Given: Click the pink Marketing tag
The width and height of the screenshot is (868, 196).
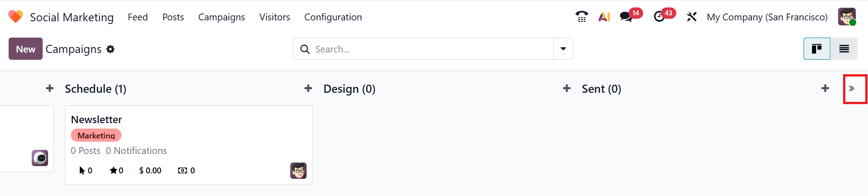Looking at the screenshot, I should (96, 135).
